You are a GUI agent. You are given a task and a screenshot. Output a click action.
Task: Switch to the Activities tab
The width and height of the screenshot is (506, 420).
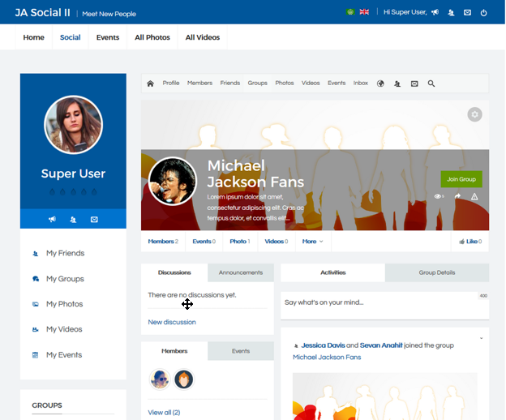(x=332, y=272)
